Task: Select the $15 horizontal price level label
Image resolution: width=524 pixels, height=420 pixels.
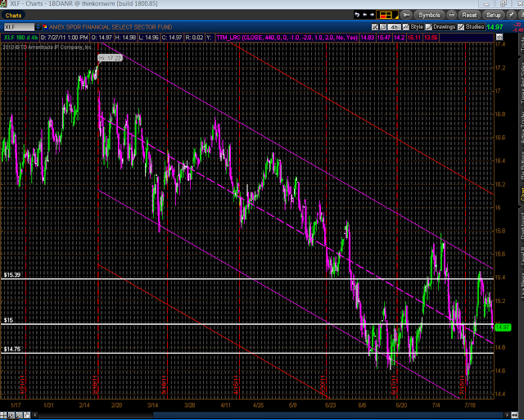Action: pos(8,320)
